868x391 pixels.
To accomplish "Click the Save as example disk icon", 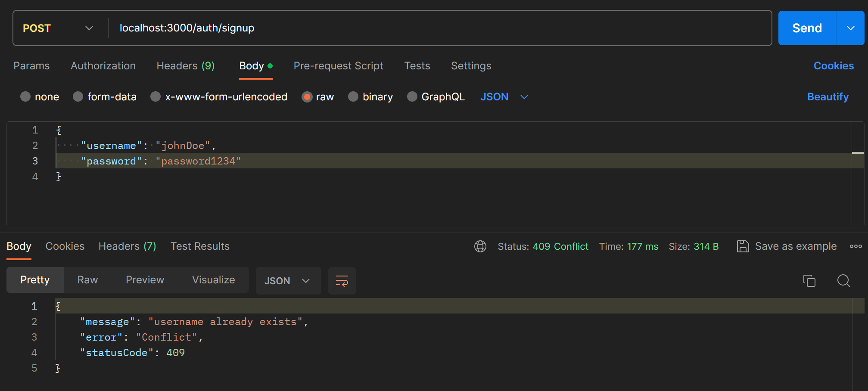I will pos(743,246).
